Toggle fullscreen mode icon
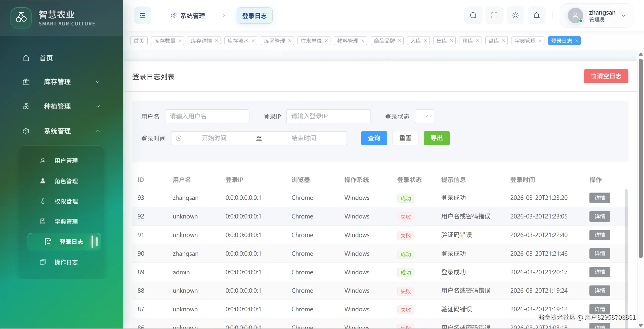644x329 pixels. pos(494,16)
